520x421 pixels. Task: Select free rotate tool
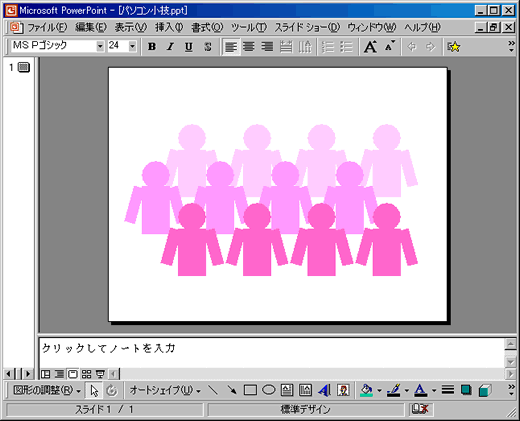point(112,390)
